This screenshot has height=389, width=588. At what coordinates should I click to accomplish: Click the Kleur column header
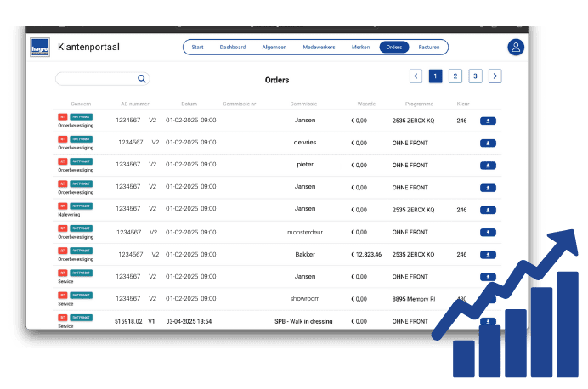pyautogui.click(x=463, y=104)
